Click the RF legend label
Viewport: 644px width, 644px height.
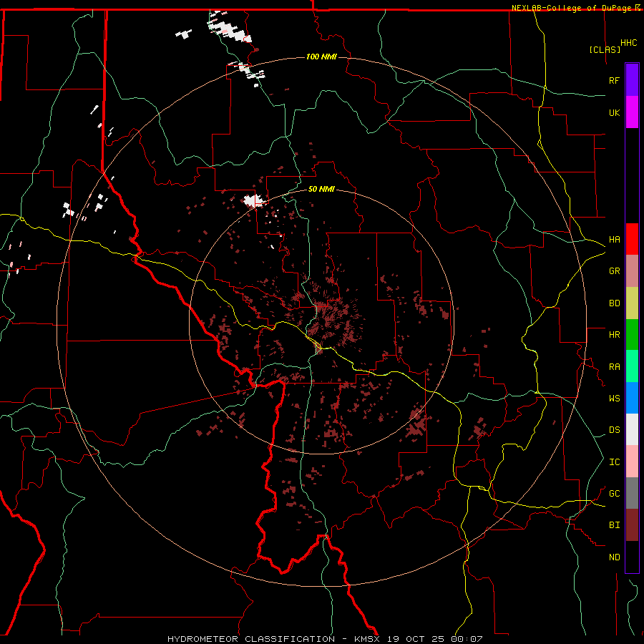(614, 80)
